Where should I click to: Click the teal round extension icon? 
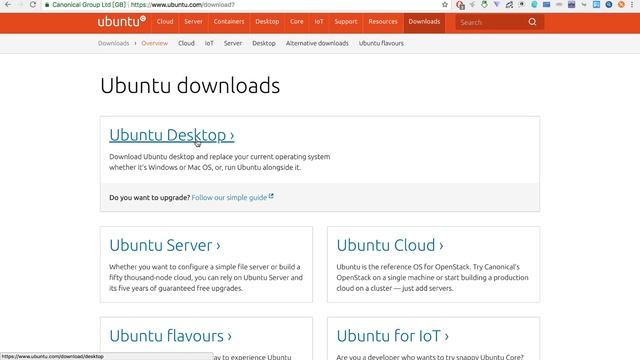click(x=534, y=4)
